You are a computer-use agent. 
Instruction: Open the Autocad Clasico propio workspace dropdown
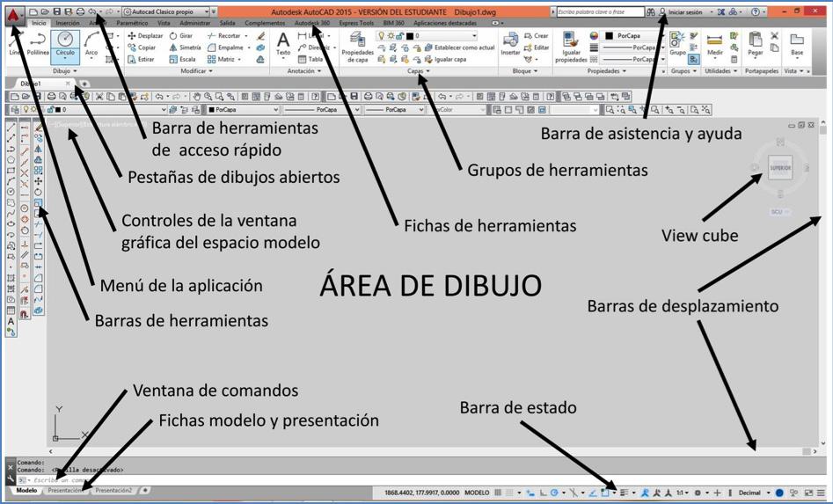point(165,11)
